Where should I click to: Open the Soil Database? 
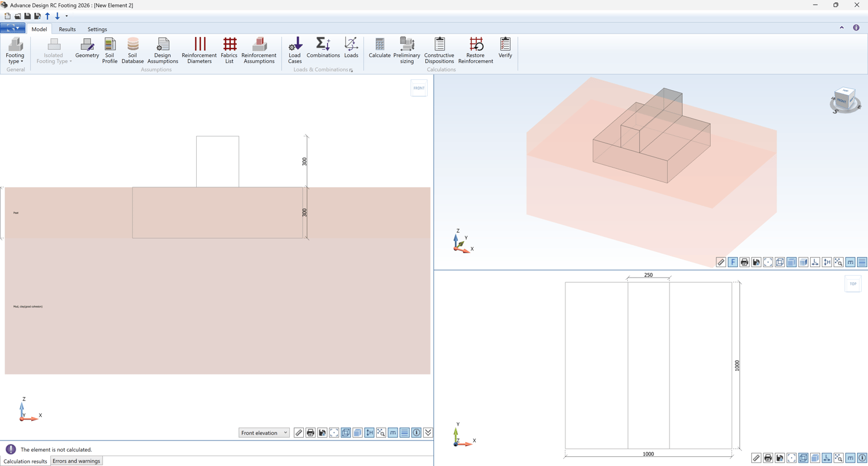click(x=133, y=50)
